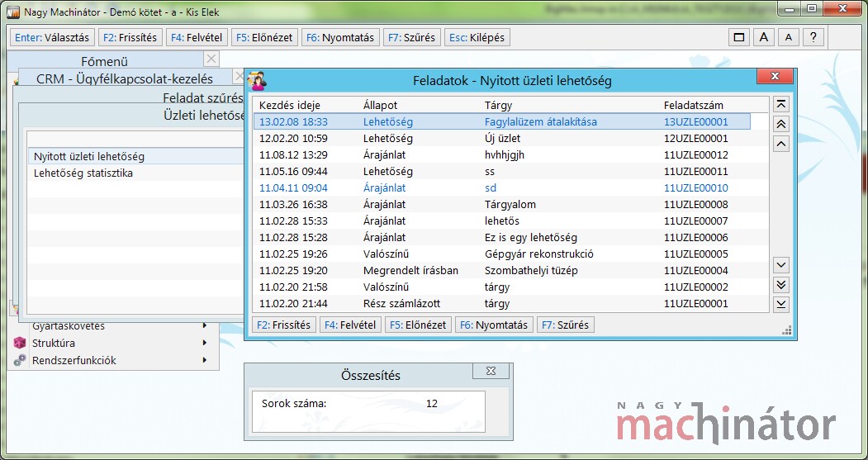Screen dimensions: 868x460
Task: Click page-up double chevron arrow
Action: (x=780, y=125)
